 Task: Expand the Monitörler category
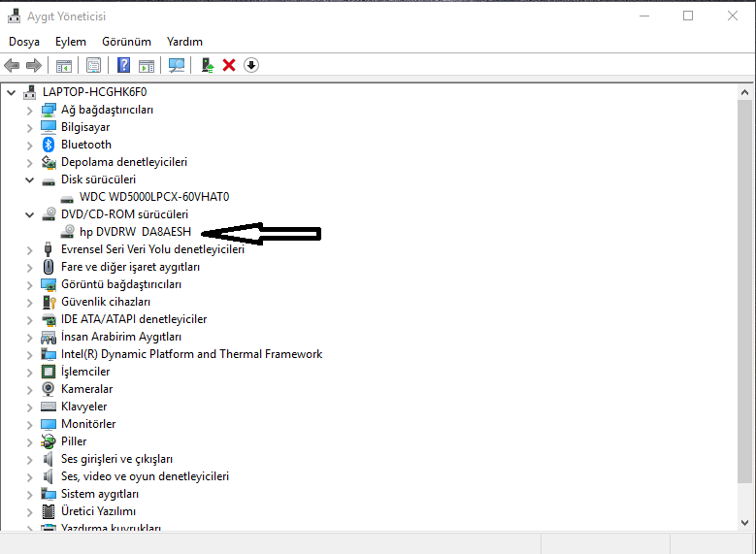pyautogui.click(x=30, y=425)
